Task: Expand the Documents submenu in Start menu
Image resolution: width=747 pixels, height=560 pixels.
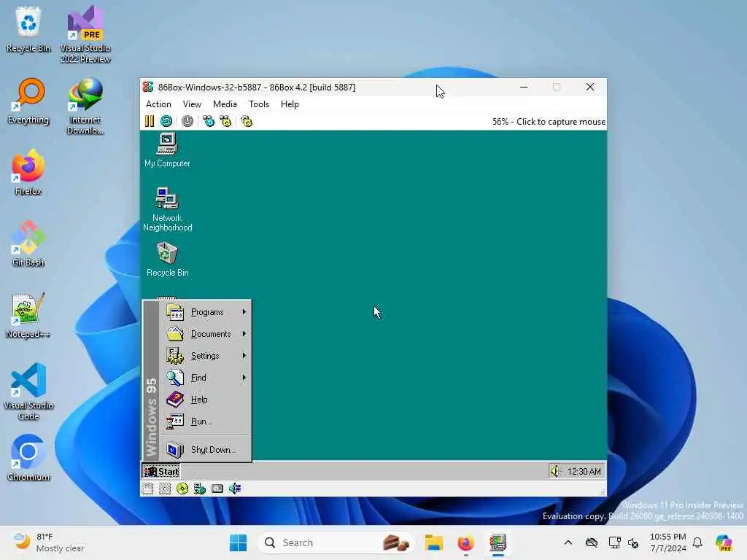Action: pyautogui.click(x=205, y=334)
